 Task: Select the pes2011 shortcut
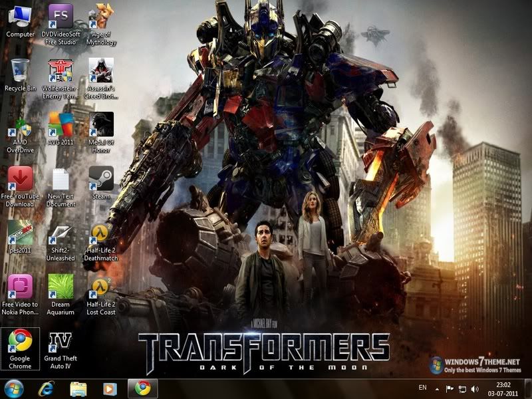coord(20,237)
